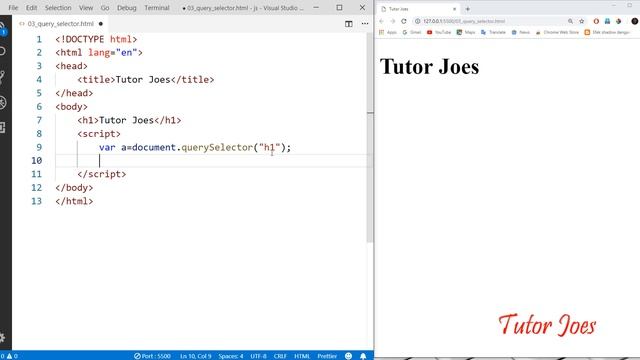
Task: Open the Debug view in activity bar
Action: click(3, 102)
